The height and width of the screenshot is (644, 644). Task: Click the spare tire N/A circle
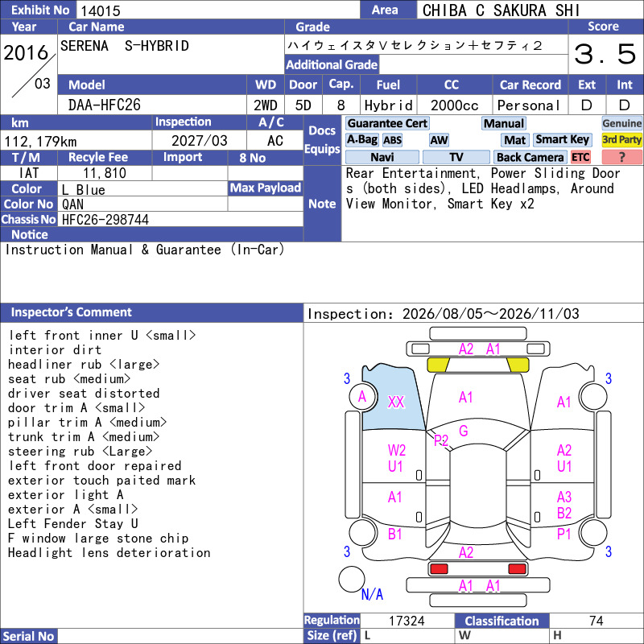[x=352, y=579]
